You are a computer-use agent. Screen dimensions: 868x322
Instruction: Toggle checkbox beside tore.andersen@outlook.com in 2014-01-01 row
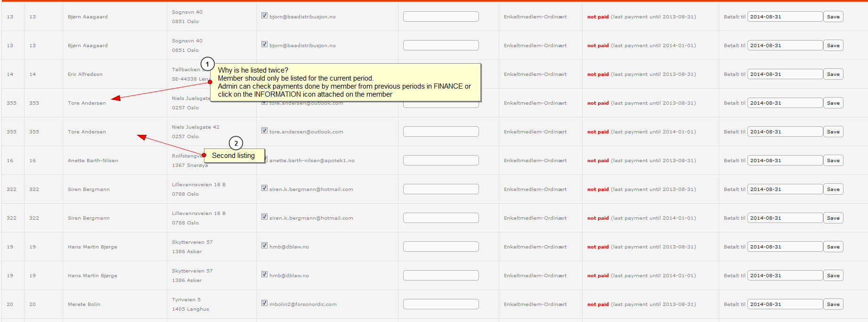[264, 131]
